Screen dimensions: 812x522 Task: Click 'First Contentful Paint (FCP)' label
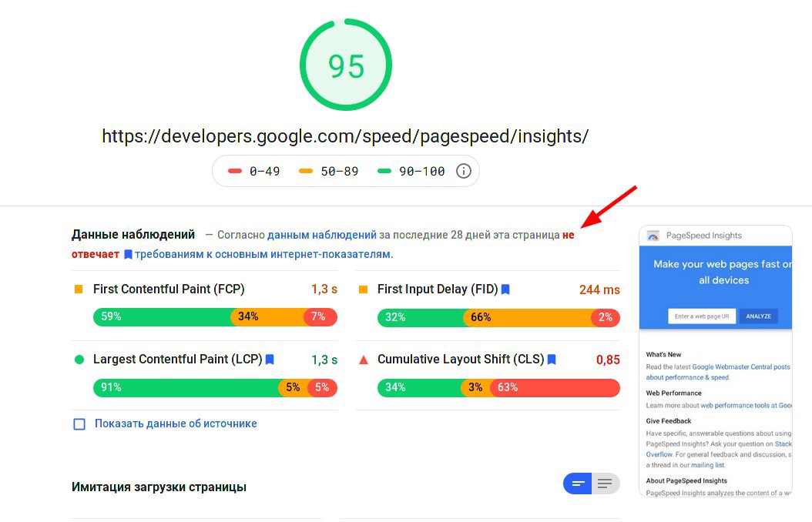coord(169,289)
